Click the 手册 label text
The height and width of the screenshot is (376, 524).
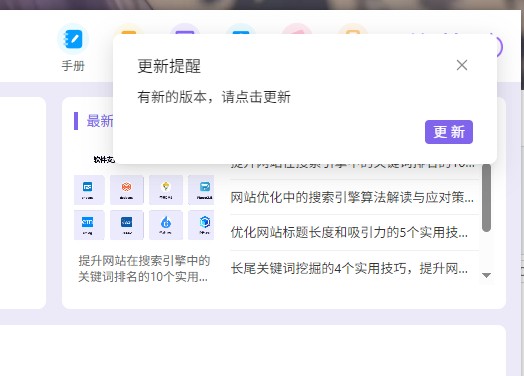(73, 66)
